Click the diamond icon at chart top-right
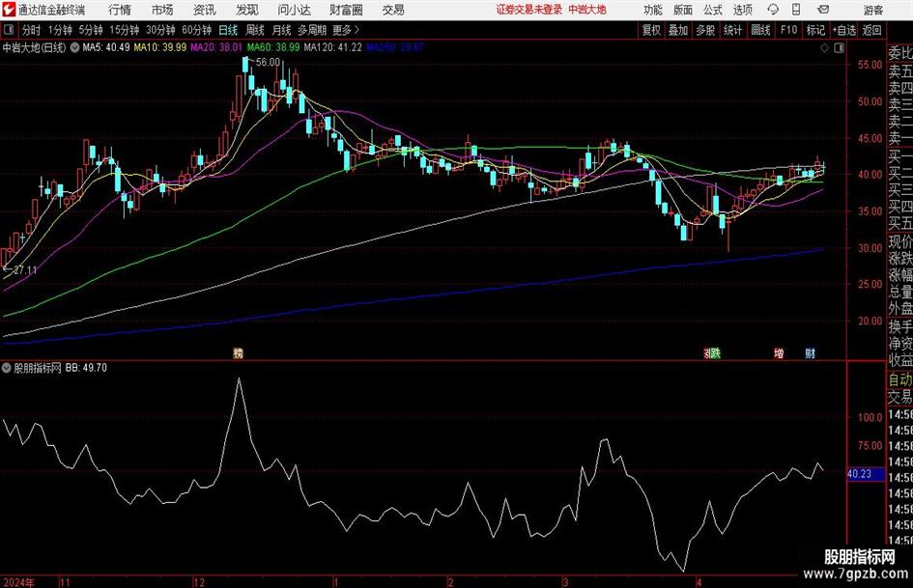The image size is (913, 588). click(824, 47)
